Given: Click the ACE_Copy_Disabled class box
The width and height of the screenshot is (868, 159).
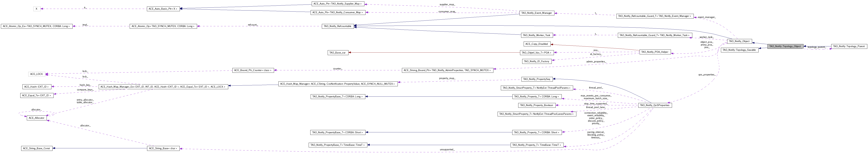Looking at the screenshot, I should point(537,44).
